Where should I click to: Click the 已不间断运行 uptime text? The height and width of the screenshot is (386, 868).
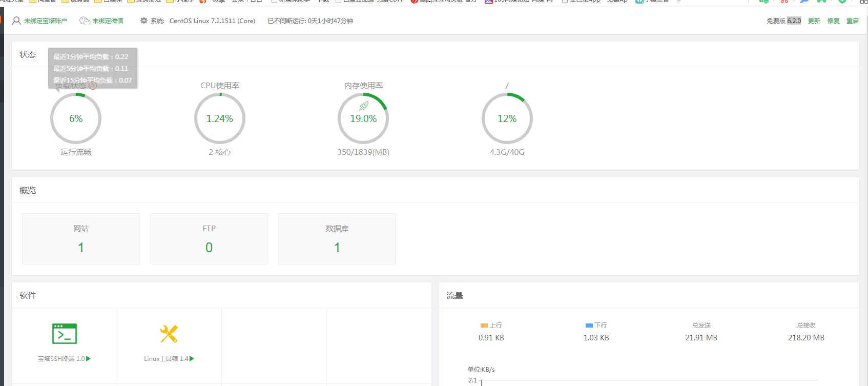click(x=310, y=21)
